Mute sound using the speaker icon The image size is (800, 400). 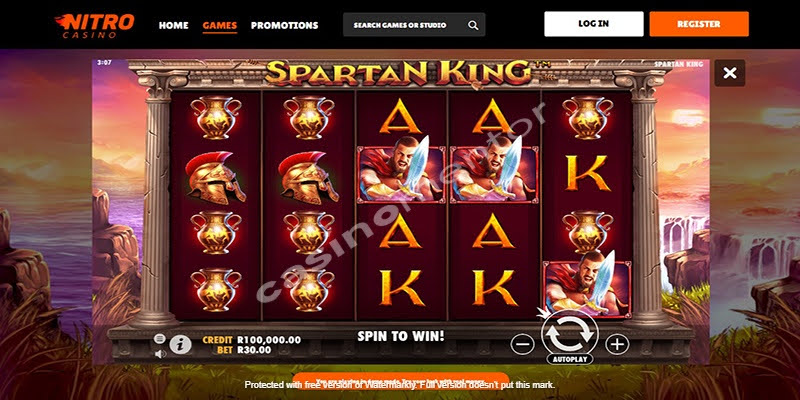coord(160,354)
